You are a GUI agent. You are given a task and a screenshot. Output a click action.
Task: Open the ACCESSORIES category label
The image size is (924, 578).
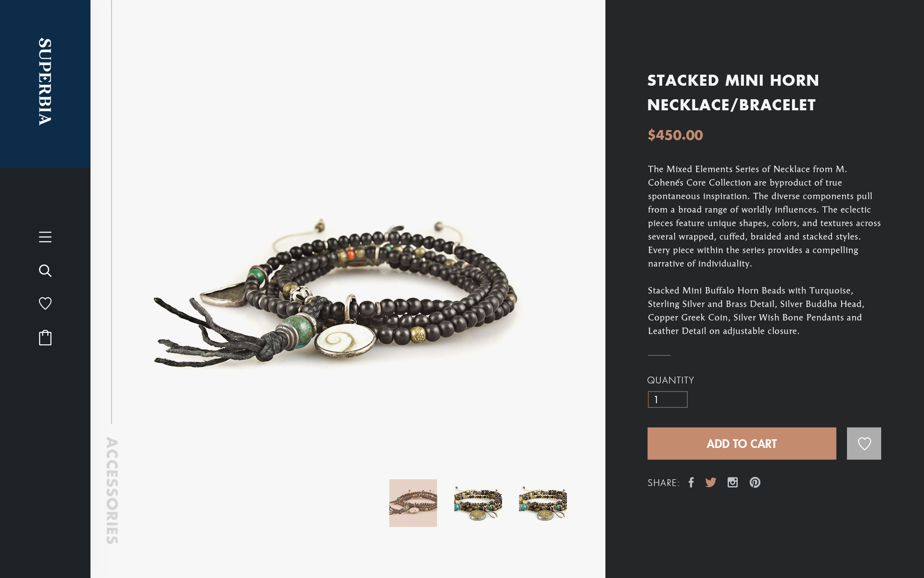coord(112,491)
